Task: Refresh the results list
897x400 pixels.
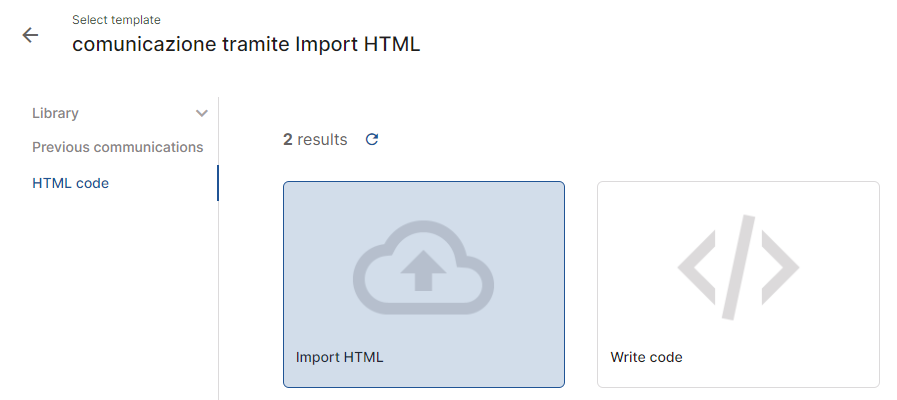Action: point(372,139)
